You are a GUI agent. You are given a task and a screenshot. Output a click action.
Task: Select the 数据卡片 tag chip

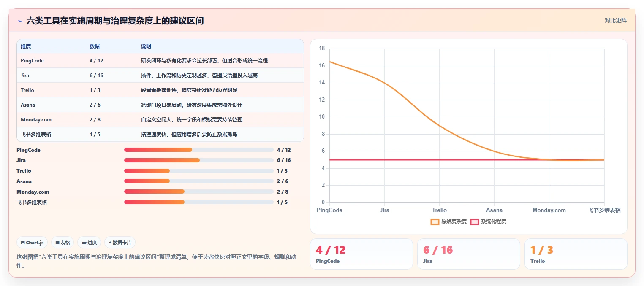point(120,243)
